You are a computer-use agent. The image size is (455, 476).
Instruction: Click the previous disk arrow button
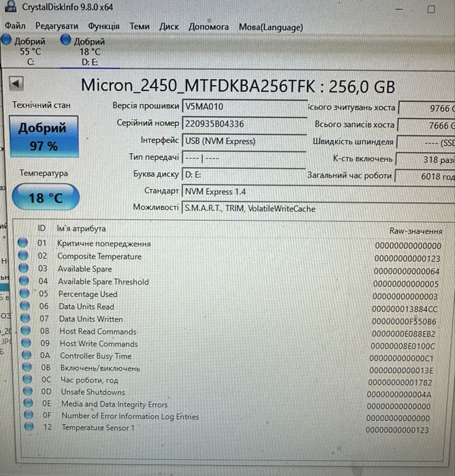coord(16,84)
